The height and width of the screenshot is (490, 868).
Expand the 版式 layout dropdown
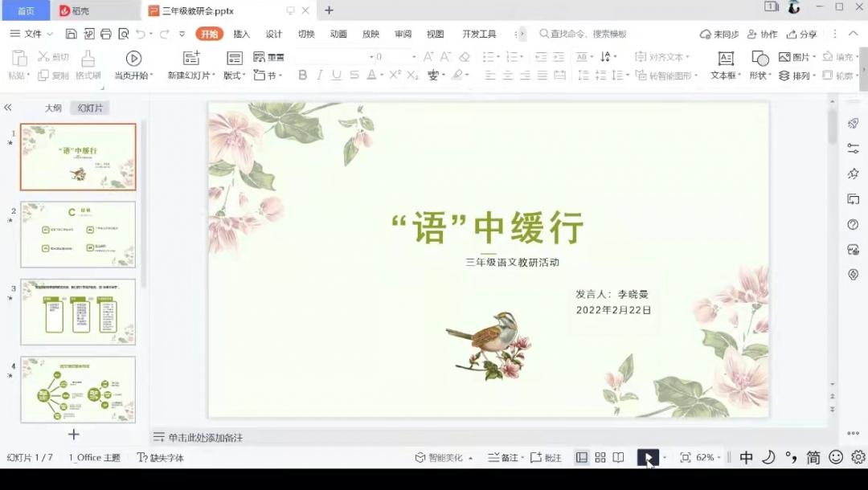[x=234, y=76]
